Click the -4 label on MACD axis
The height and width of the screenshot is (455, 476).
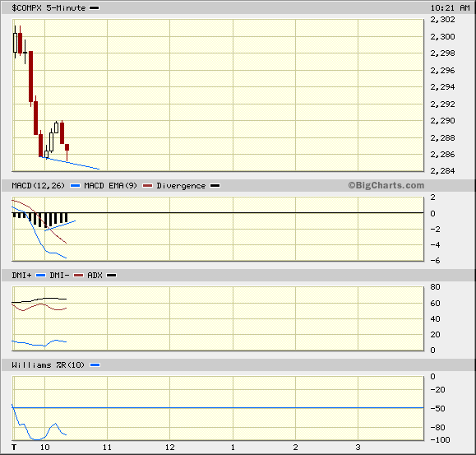435,245
